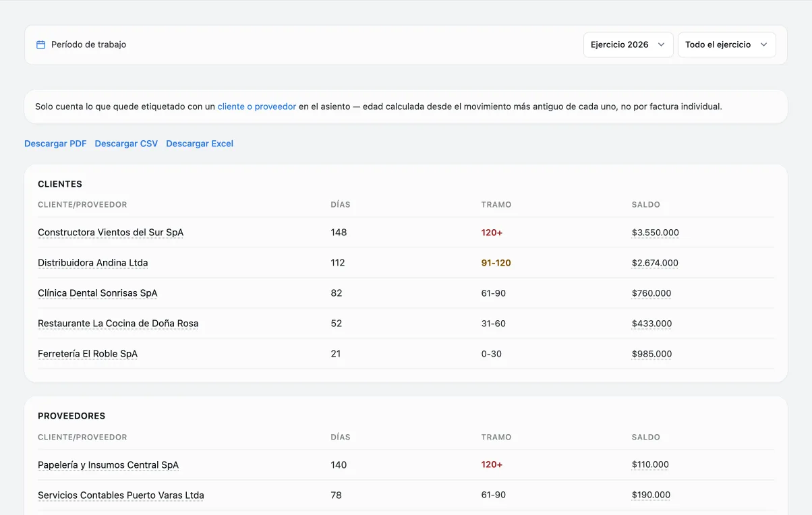Click the $110.000 supplier balance
The image size is (812, 515).
(x=650, y=464)
